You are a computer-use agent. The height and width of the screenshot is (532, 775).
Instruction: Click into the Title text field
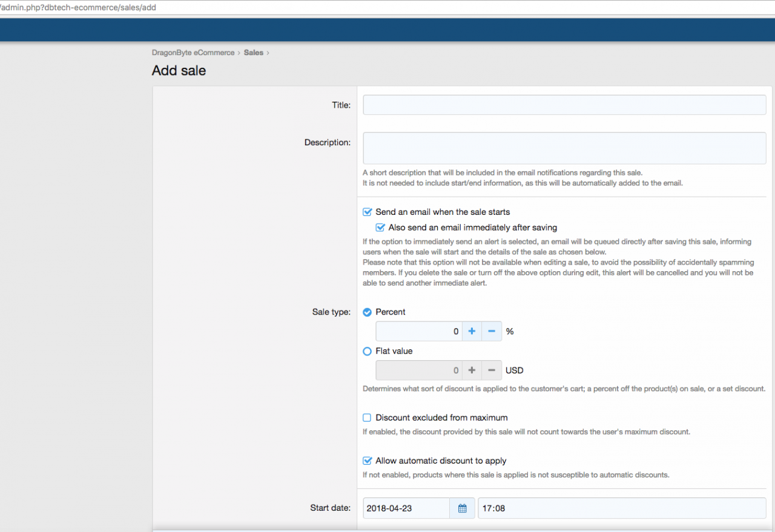[x=564, y=105]
